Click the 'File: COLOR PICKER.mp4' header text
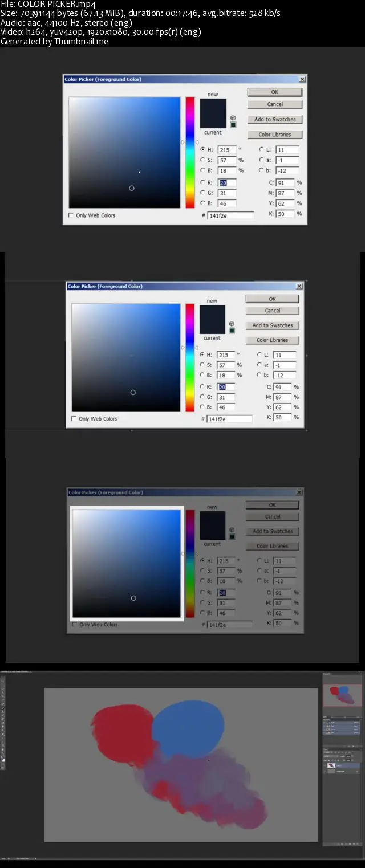365x868 pixels. point(48,4)
